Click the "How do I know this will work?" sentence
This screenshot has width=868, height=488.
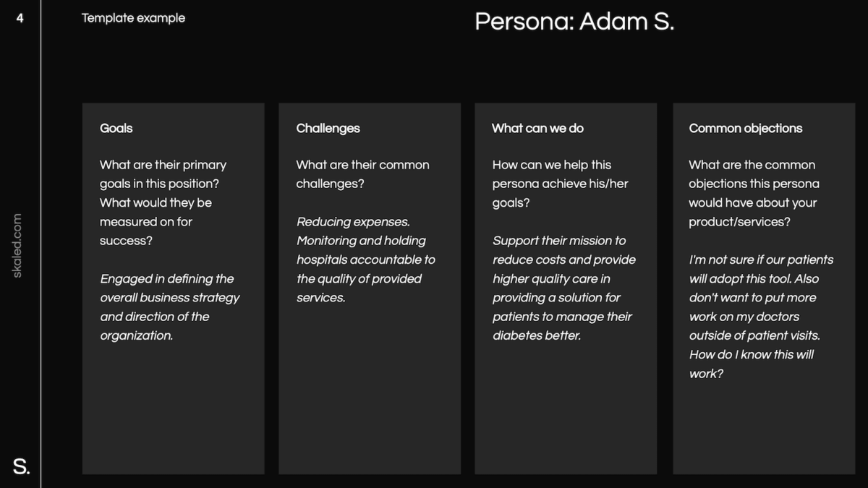coord(751,364)
